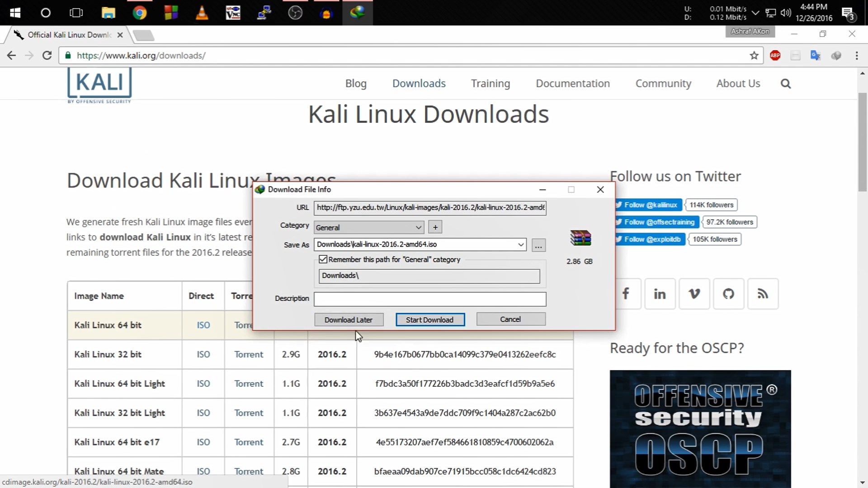Viewport: 868px width, 488px height.
Task: Click the Kali Linux 32 bit ISO link
Action: tap(203, 354)
